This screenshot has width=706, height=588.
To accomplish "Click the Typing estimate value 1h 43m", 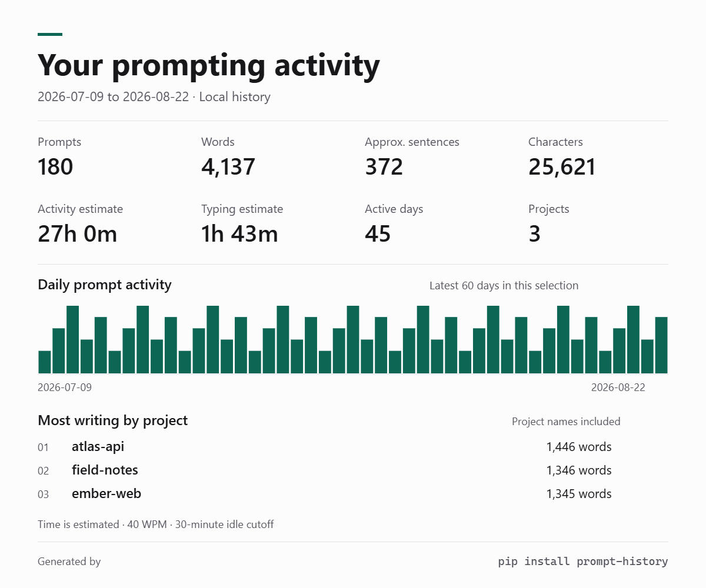I will click(239, 234).
